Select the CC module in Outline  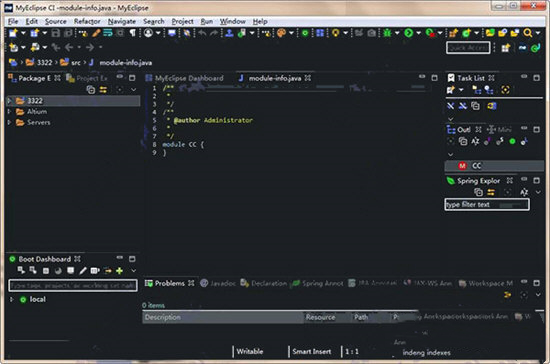[x=495, y=166]
